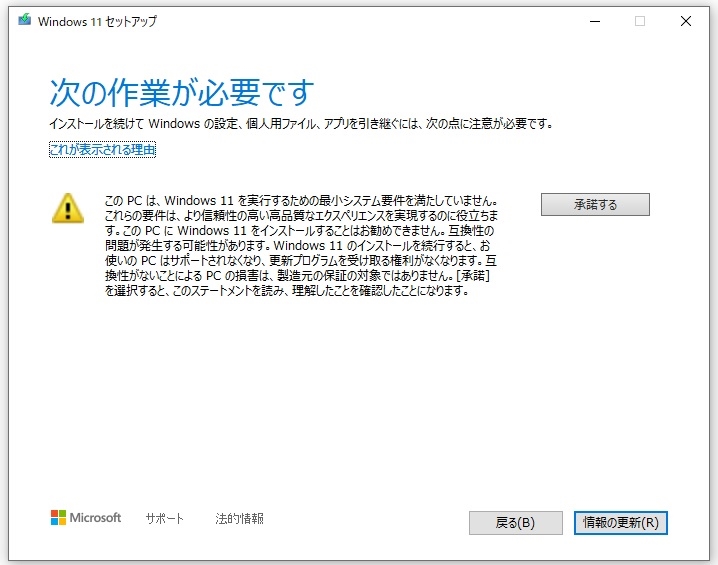This screenshot has width=718, height=565.
Task: Open the これが表示される理由 link
Action: click(x=103, y=150)
